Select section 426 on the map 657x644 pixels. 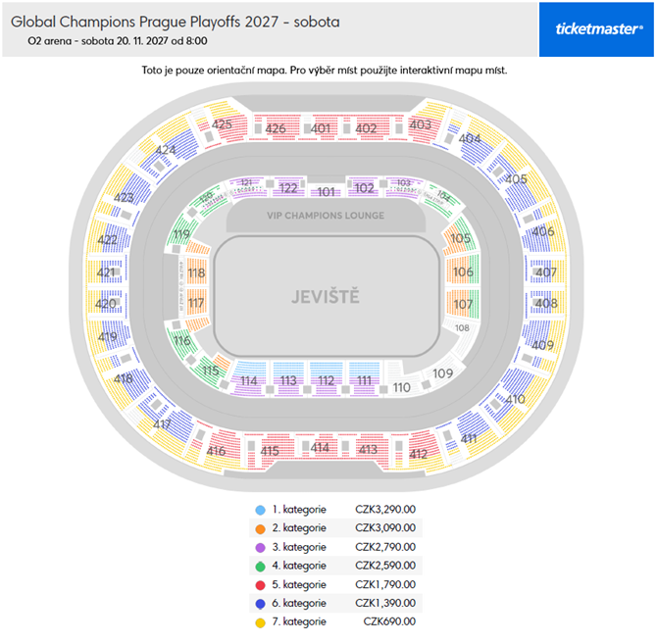(x=276, y=128)
